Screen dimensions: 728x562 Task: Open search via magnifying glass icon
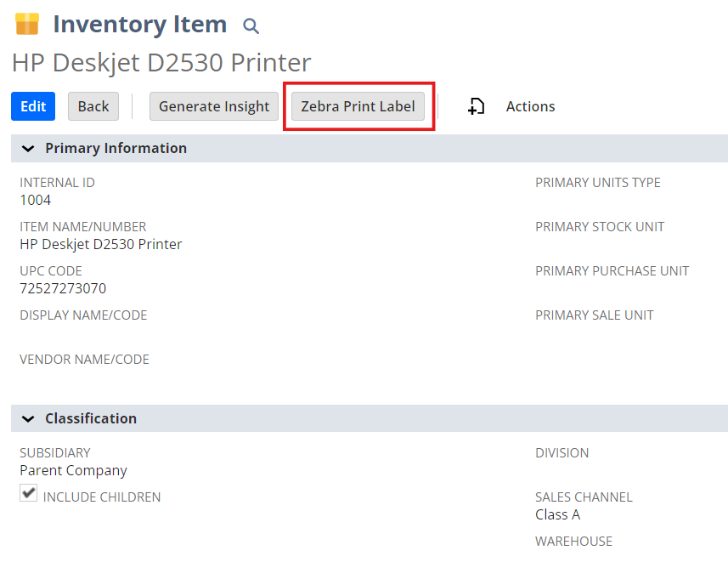point(251,26)
